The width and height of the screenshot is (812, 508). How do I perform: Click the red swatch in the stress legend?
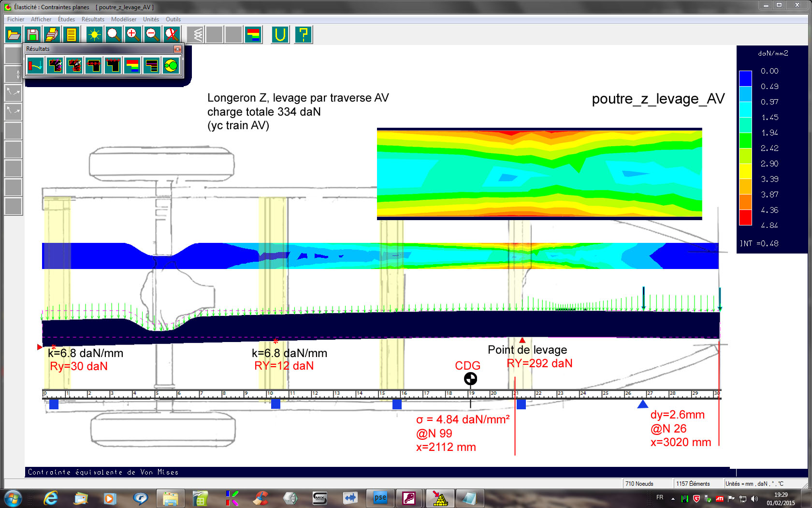click(745, 217)
